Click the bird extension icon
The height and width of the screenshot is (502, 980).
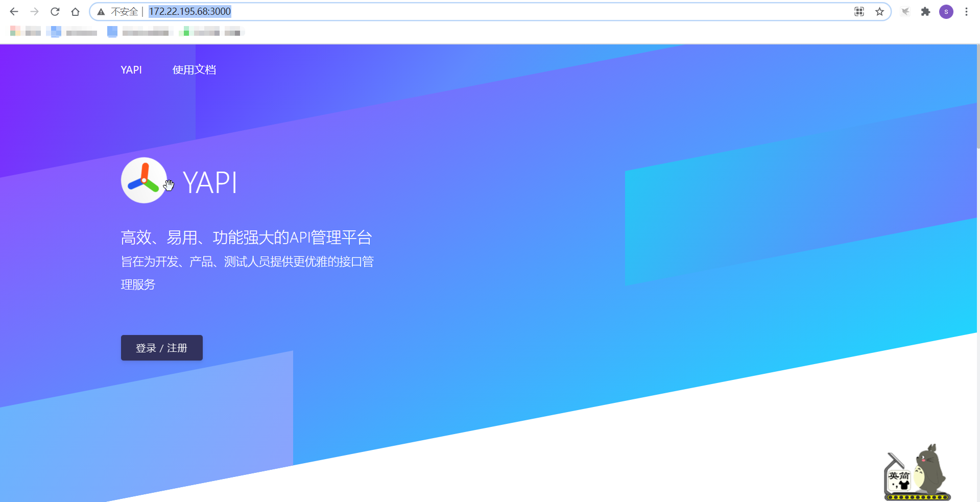point(905,11)
